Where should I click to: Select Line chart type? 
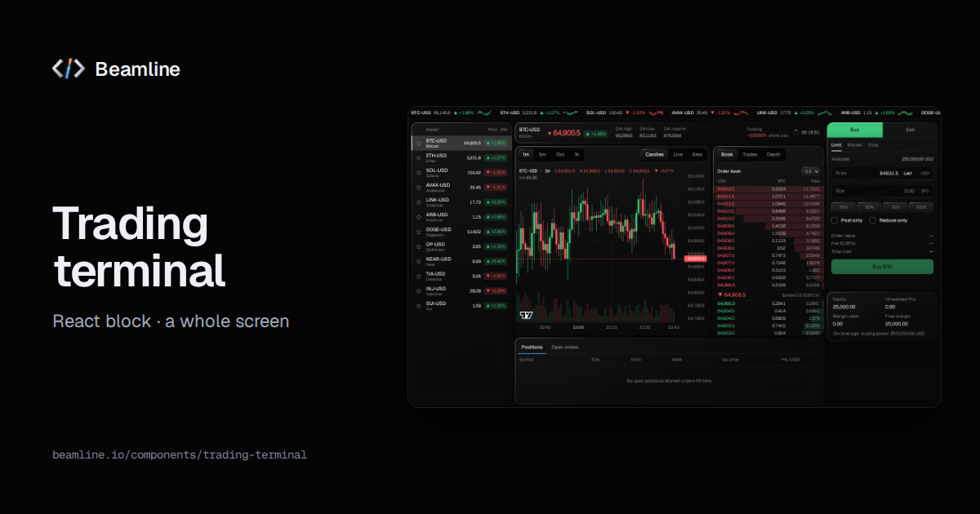point(678,154)
